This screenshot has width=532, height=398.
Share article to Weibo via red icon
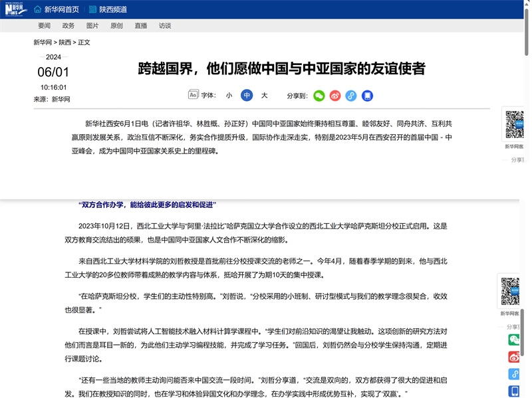pyautogui.click(x=335, y=96)
